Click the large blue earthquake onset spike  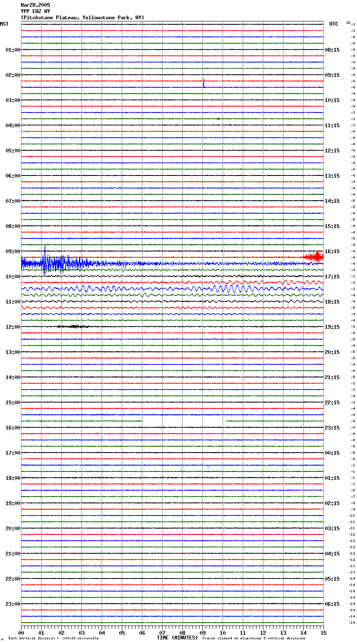(x=45, y=260)
